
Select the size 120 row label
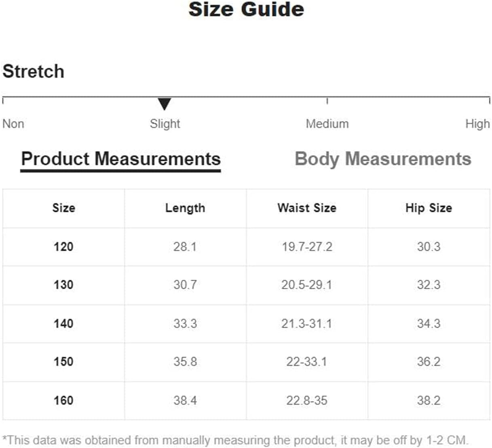point(63,246)
